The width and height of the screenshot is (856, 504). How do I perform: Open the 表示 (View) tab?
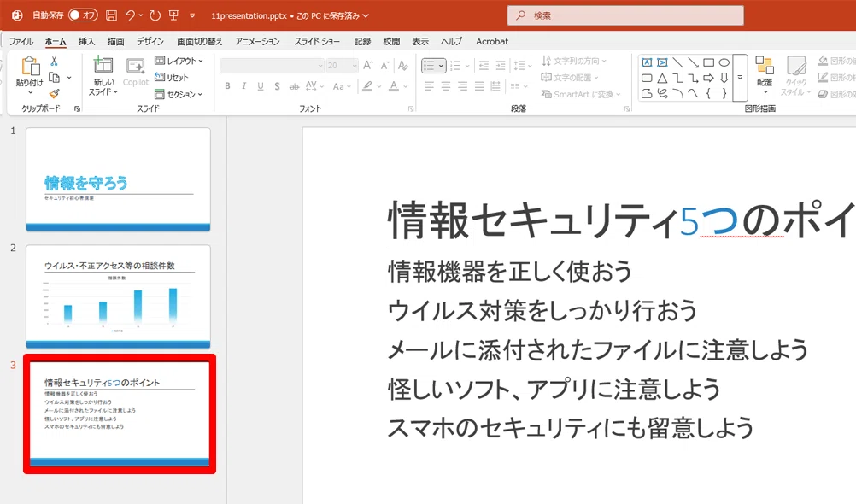point(420,42)
